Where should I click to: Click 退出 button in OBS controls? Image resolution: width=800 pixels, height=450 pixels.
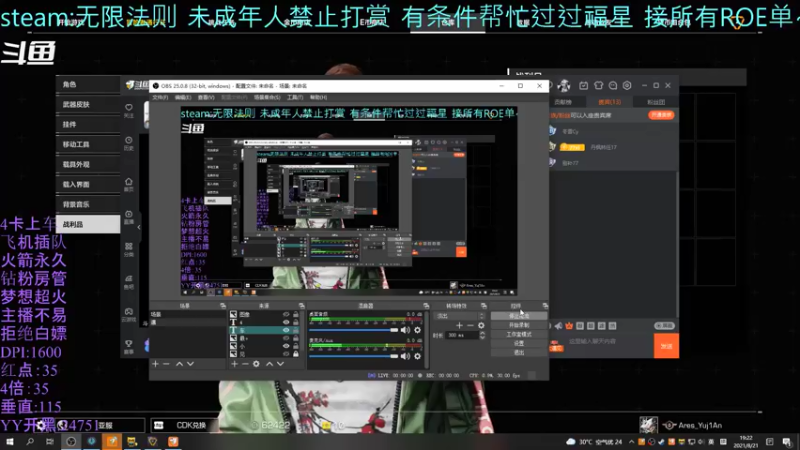519,353
